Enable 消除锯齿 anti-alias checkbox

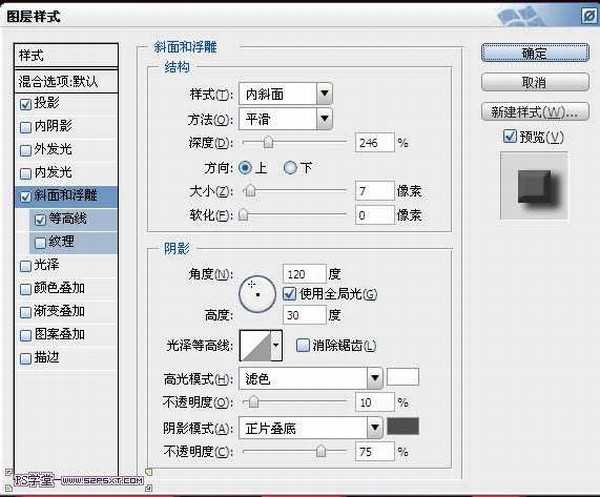click(x=302, y=346)
